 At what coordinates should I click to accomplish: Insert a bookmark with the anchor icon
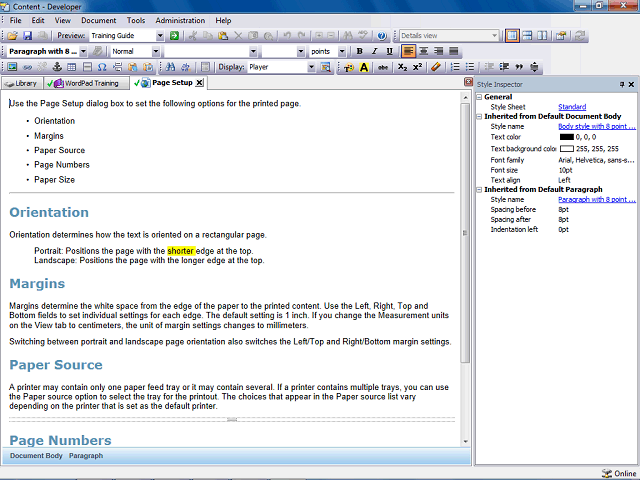(57, 67)
